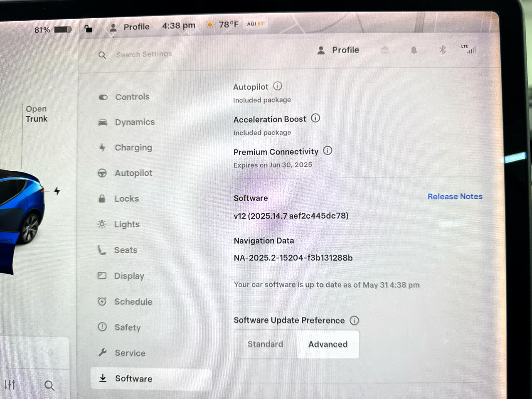
Task: Open the Bluetooth icon in header
Action: (x=442, y=50)
